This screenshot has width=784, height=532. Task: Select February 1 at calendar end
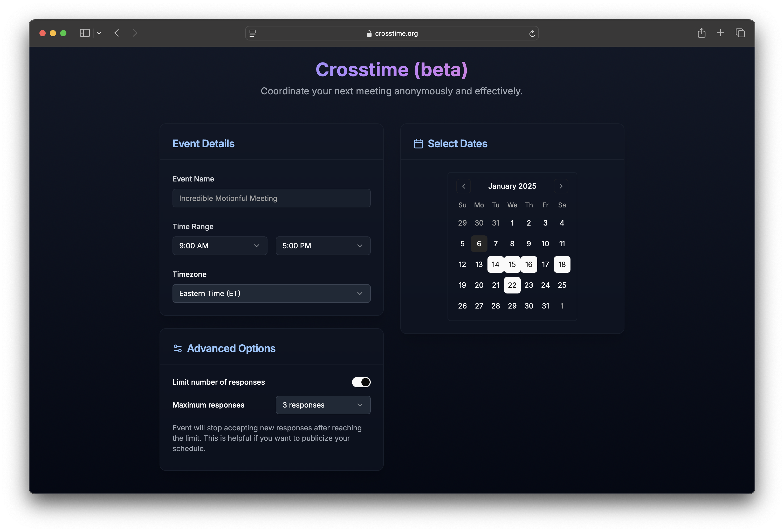point(562,306)
